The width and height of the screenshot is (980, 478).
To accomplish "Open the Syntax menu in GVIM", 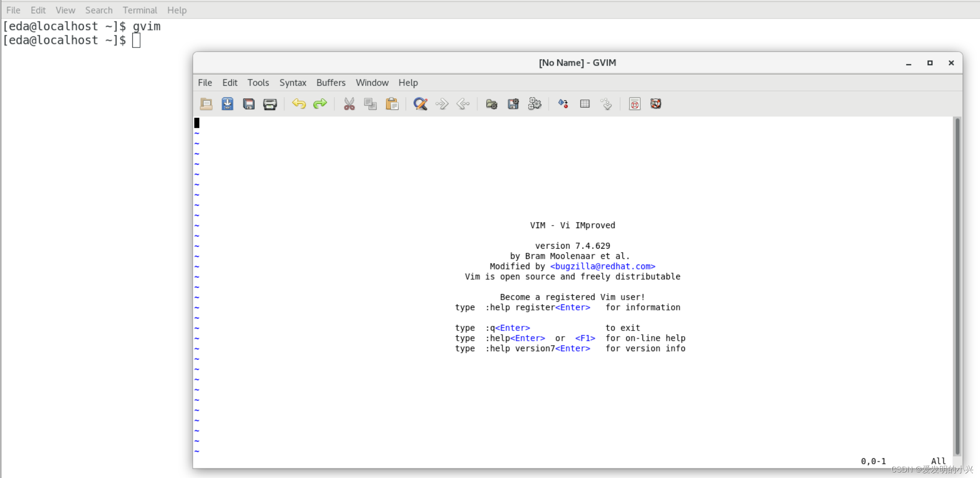I will (293, 83).
